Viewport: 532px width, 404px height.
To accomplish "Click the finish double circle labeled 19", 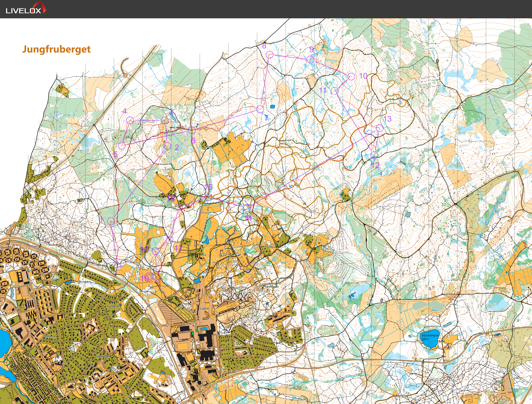I will point(149,277).
